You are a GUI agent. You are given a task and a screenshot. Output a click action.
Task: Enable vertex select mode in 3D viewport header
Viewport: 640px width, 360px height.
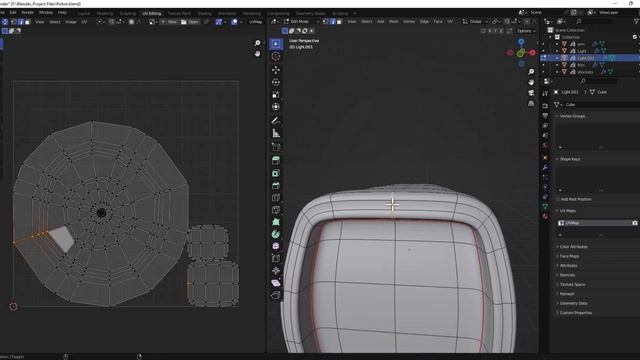326,22
